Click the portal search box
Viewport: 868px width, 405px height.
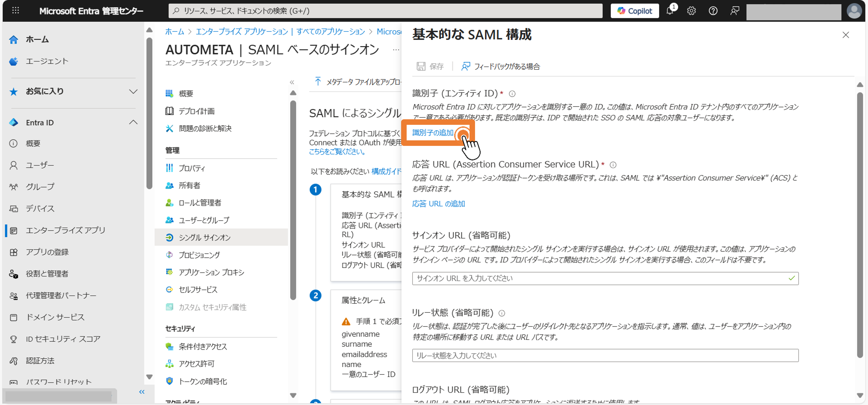tap(385, 11)
